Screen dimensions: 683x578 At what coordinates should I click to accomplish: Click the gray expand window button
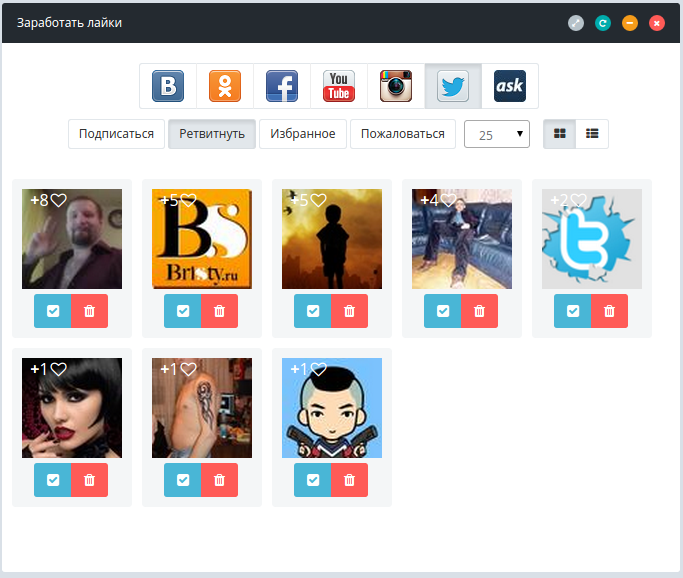[576, 23]
